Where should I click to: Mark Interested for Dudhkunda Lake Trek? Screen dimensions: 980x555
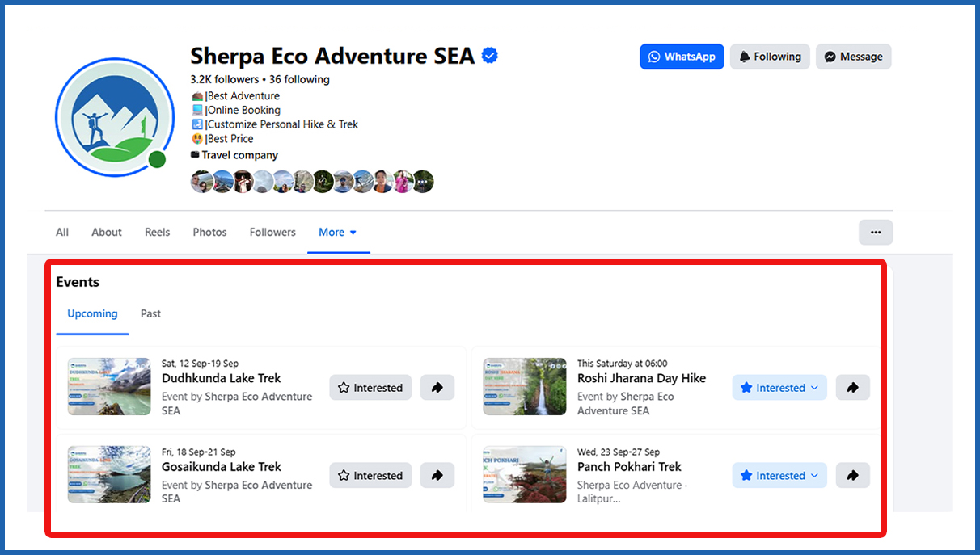click(370, 388)
